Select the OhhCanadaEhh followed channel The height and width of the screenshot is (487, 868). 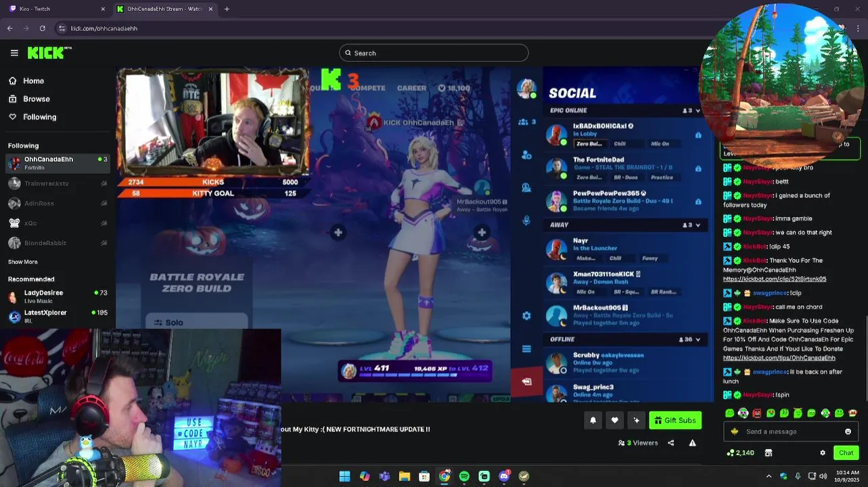tap(57, 163)
